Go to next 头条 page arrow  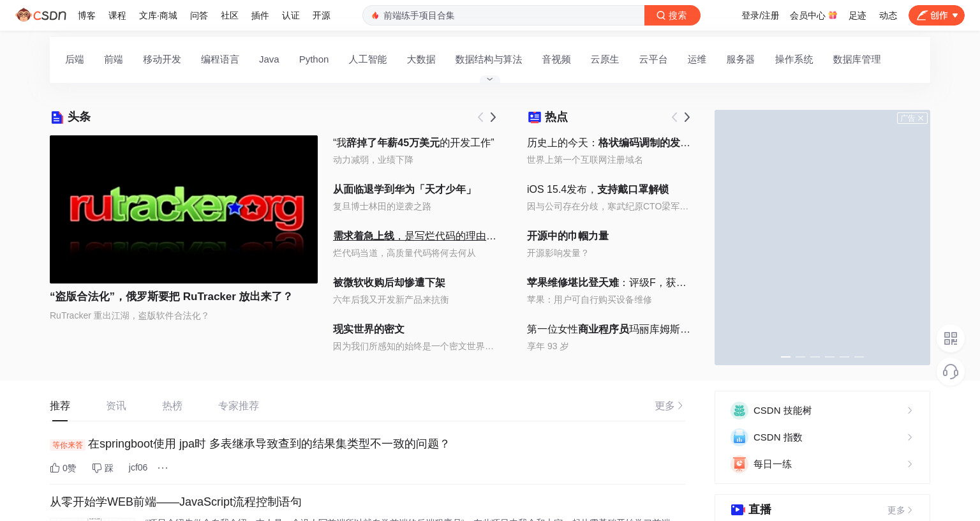[x=493, y=117]
